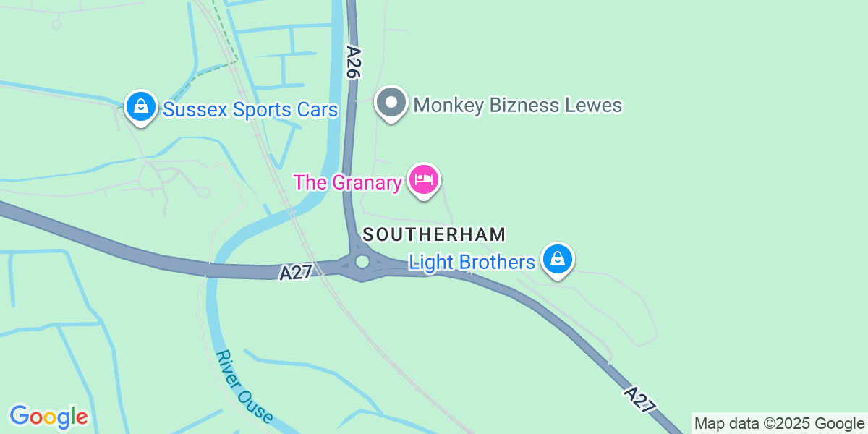Click the A27 label west of roundabout
The width and height of the screenshot is (868, 434).
pos(295,273)
